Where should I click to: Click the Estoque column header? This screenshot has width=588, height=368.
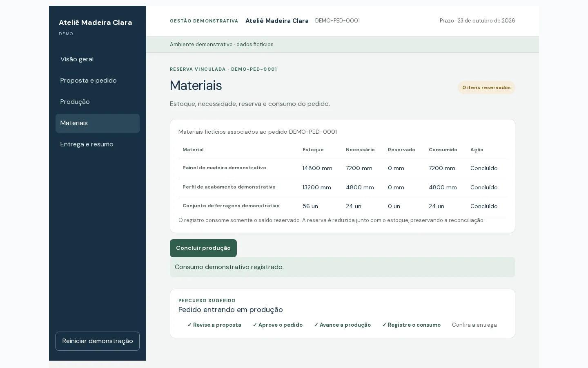(x=313, y=150)
